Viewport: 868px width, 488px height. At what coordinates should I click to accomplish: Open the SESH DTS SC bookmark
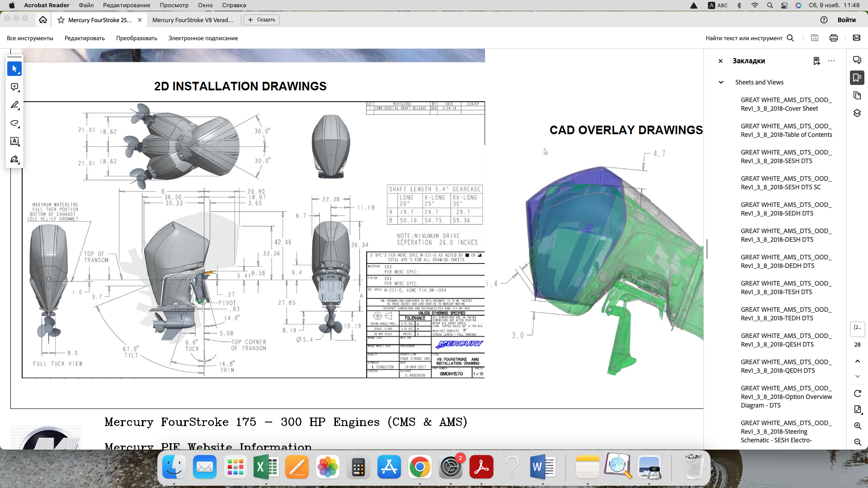click(786, 183)
